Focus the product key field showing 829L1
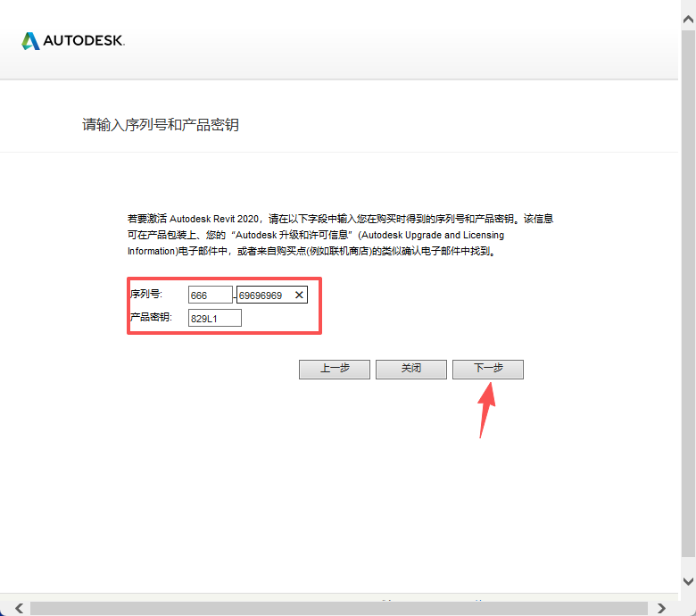The width and height of the screenshot is (696, 616). (215, 318)
